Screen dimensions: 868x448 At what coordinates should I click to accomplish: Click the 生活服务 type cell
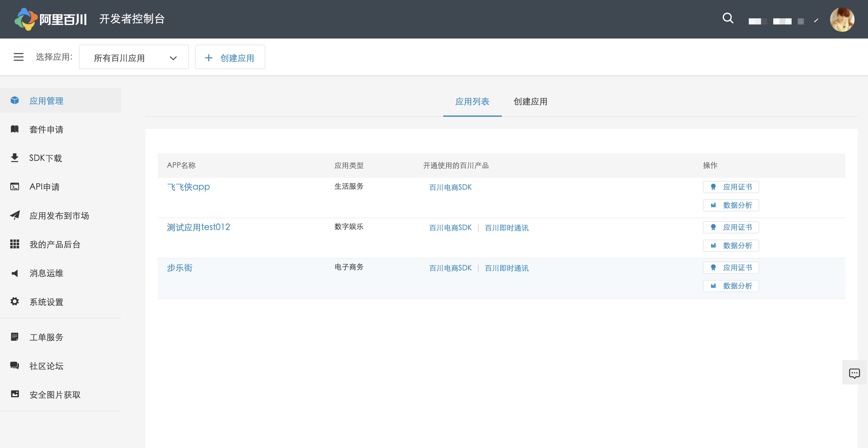349,186
